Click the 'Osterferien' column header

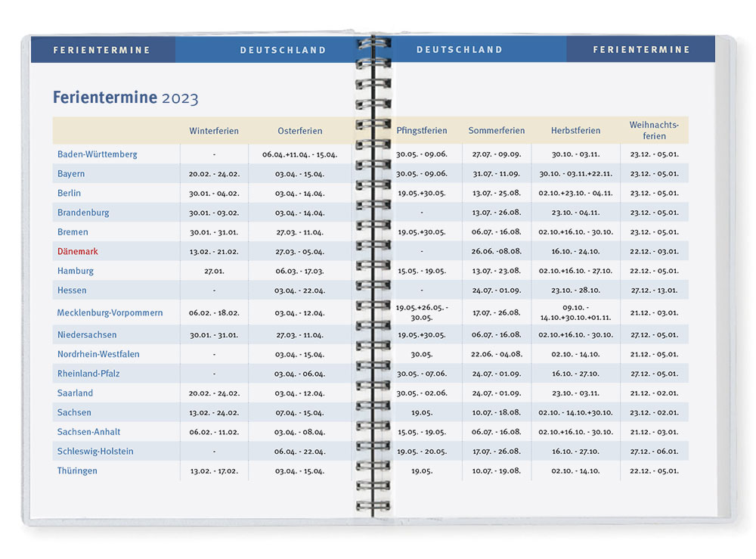pos(300,131)
